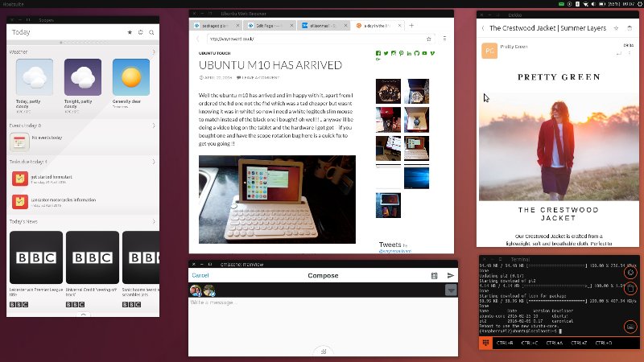Click the attachment icon in Compose header

[434, 276]
